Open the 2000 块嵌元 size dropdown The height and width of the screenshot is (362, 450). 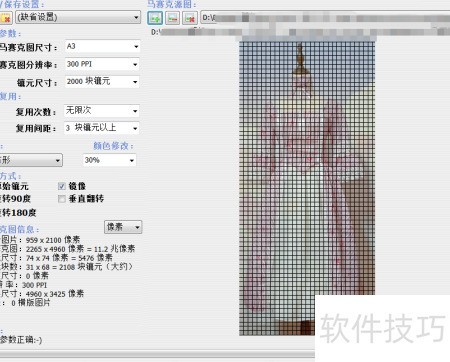coord(102,82)
